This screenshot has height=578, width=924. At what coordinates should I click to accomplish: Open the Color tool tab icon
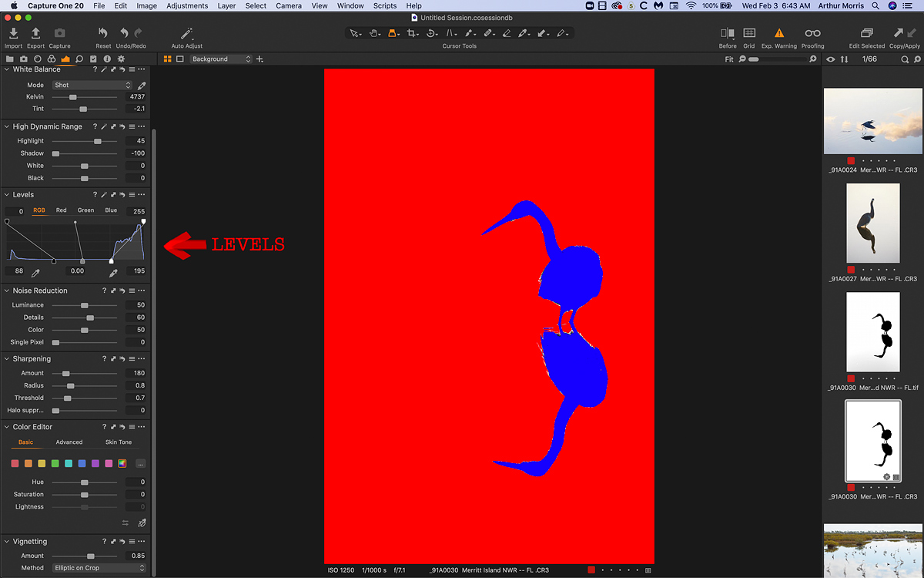(x=52, y=59)
